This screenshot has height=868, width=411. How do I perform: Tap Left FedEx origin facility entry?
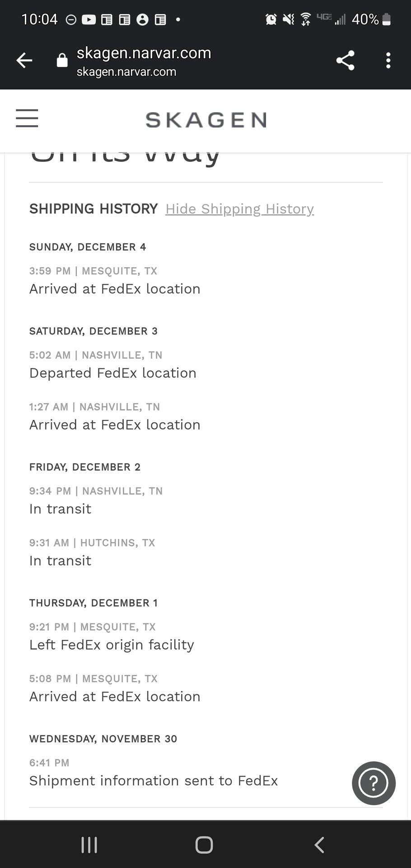click(x=112, y=645)
